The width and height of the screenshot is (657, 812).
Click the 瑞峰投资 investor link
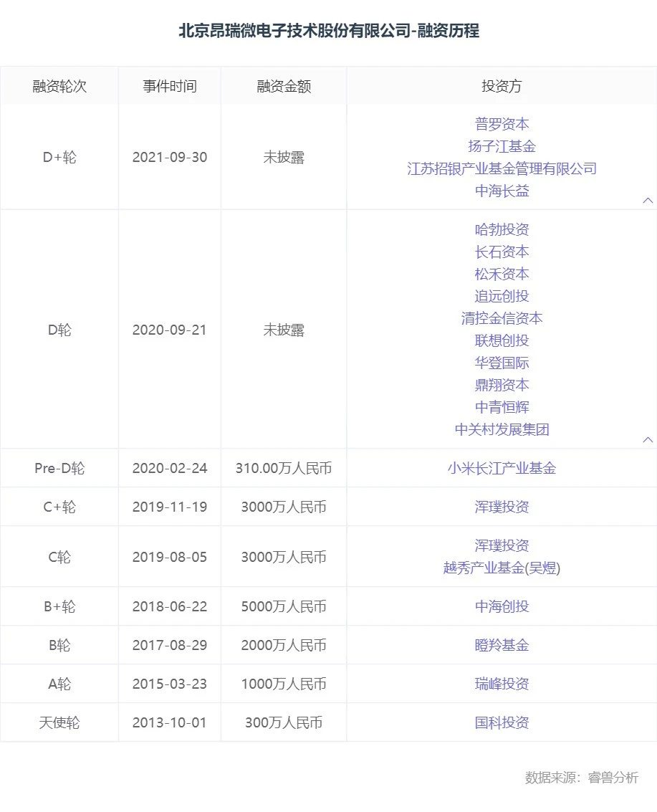[502, 684]
